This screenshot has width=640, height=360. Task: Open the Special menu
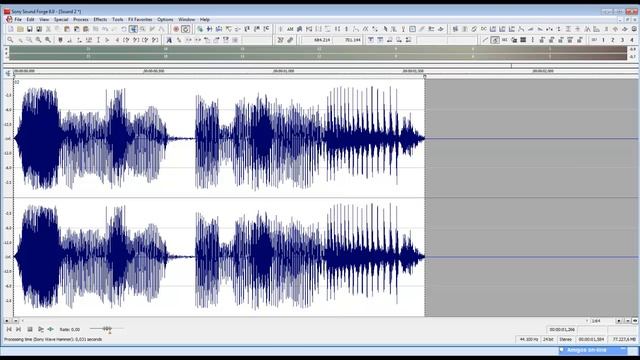(61, 20)
